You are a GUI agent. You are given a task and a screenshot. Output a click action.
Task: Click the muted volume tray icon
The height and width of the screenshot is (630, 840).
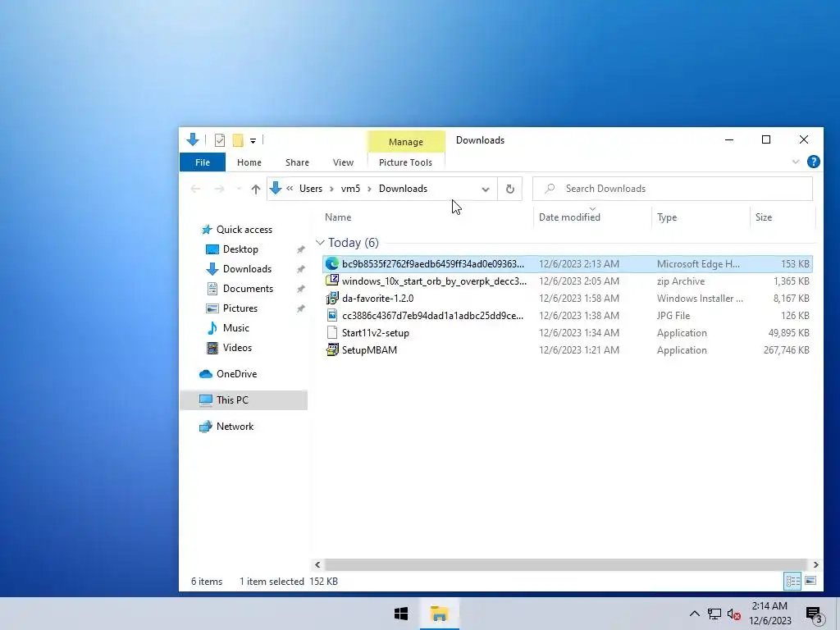pos(733,614)
